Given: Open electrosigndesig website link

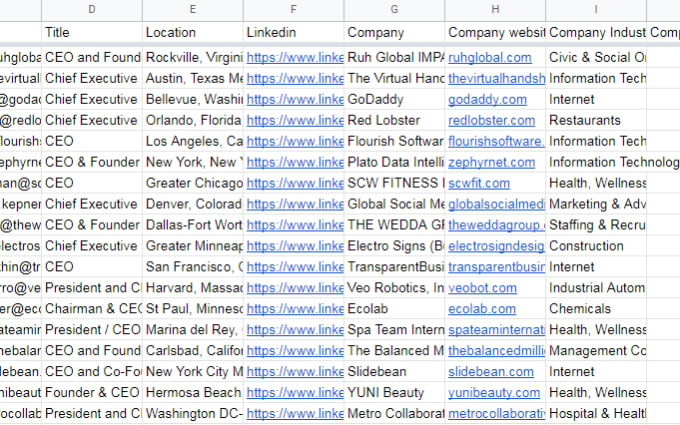Looking at the screenshot, I should pos(497,246).
